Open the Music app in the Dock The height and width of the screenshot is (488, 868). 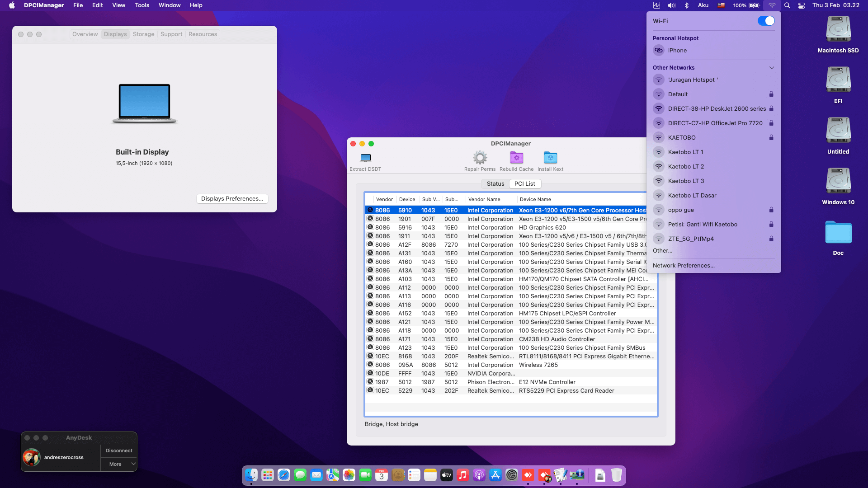pyautogui.click(x=463, y=475)
